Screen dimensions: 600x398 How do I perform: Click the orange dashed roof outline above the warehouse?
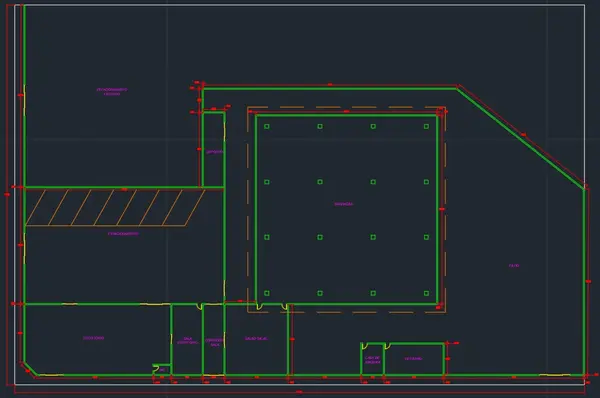click(346, 107)
